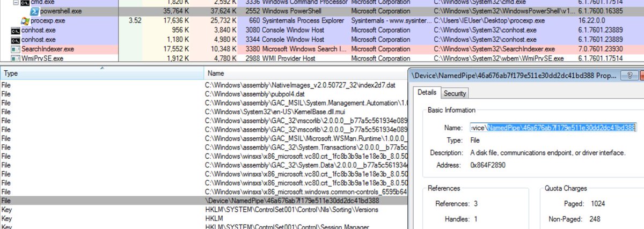Select the System.Transactions handle row

point(204,147)
